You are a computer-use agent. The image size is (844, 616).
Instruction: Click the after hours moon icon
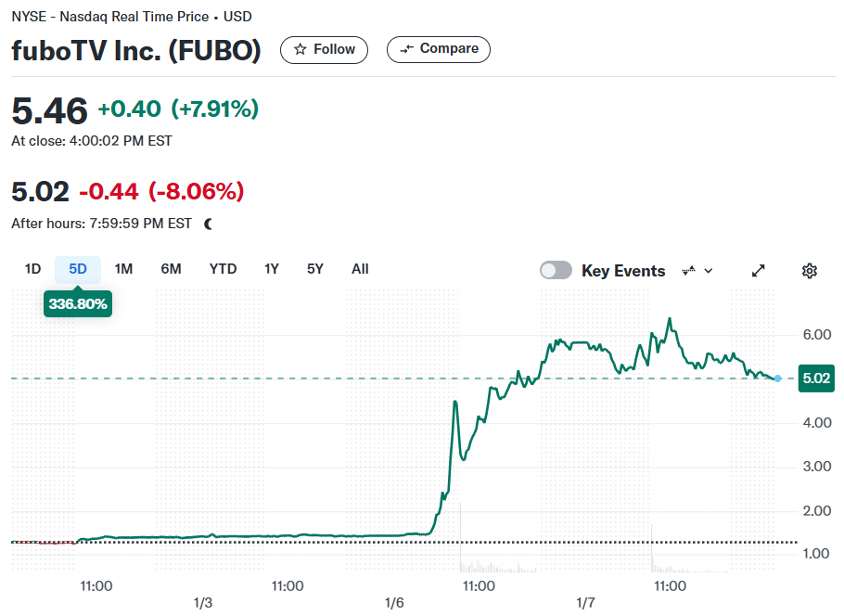coord(209,224)
